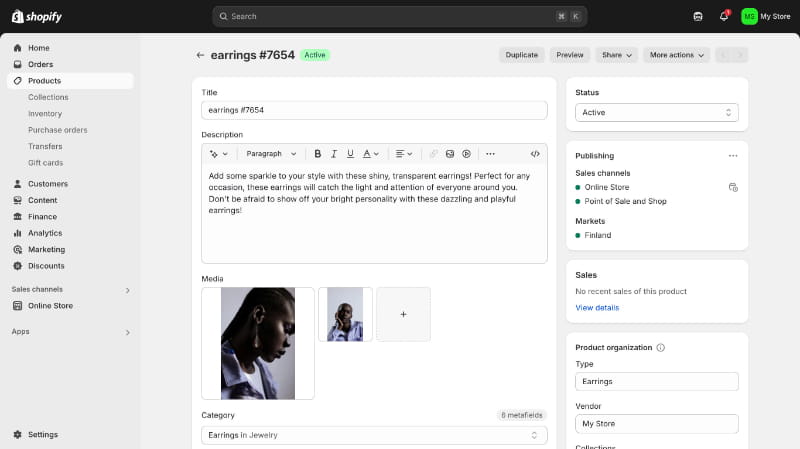The height and width of the screenshot is (449, 800).
Task: Click the Content icon in sidebar
Action: click(17, 200)
